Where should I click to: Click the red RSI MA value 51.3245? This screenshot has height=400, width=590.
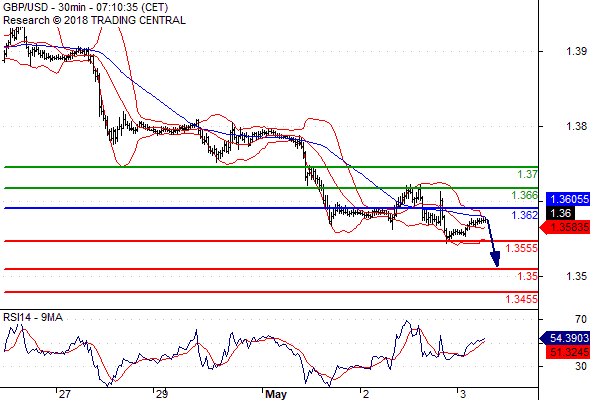pyautogui.click(x=567, y=352)
